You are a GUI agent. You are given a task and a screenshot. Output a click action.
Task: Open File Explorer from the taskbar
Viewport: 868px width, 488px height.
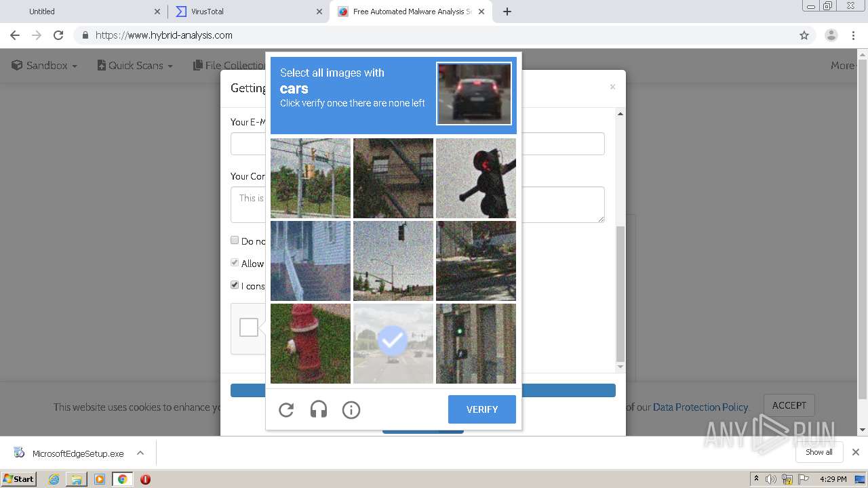pos(77,479)
